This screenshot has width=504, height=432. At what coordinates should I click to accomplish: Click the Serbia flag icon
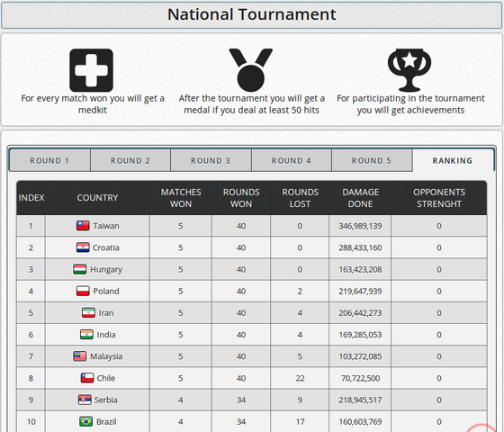pyautogui.click(x=85, y=400)
